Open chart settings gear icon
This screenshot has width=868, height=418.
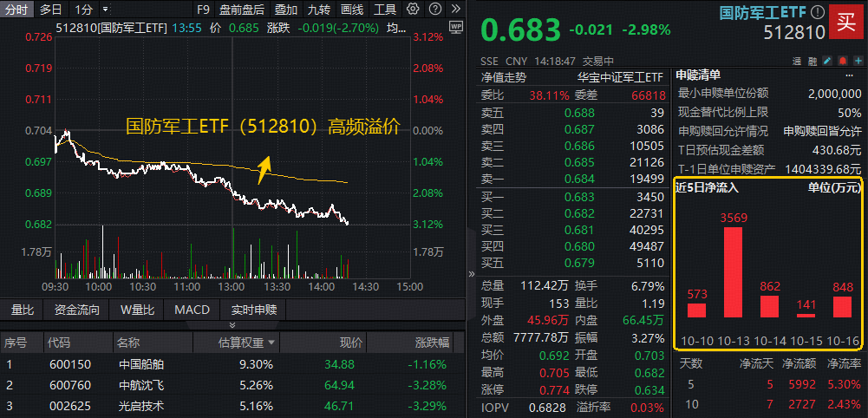(x=412, y=10)
